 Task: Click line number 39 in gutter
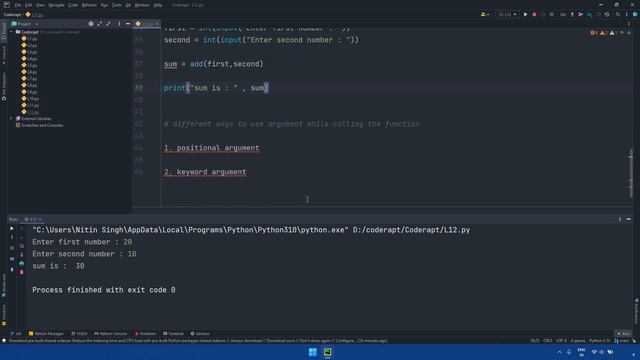[x=139, y=88]
